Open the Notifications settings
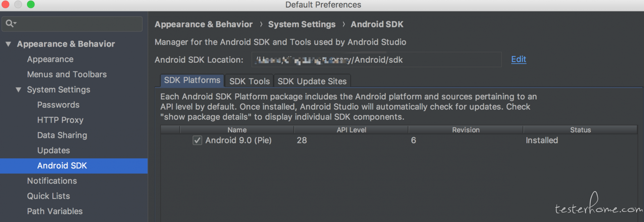644x222 pixels. (52, 181)
